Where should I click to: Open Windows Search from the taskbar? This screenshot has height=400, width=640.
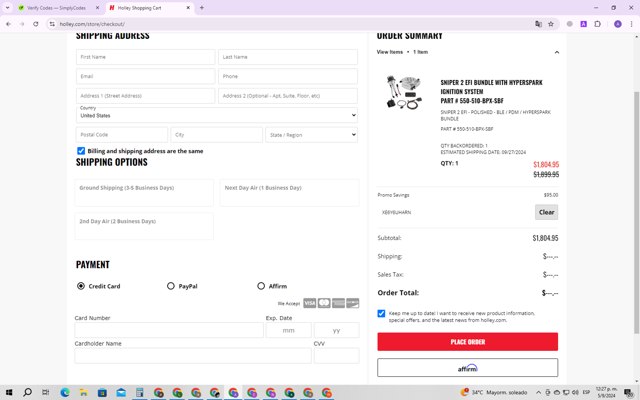(x=27, y=392)
